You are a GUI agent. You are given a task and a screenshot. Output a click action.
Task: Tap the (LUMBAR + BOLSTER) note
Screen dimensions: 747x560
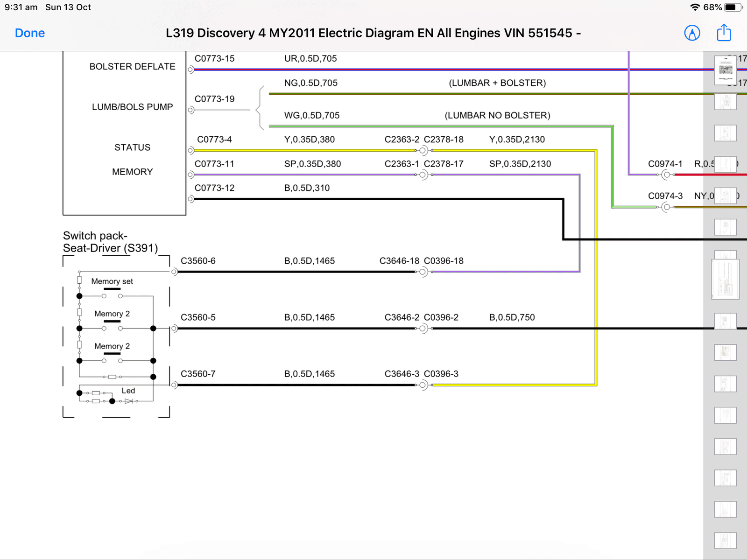(x=497, y=83)
